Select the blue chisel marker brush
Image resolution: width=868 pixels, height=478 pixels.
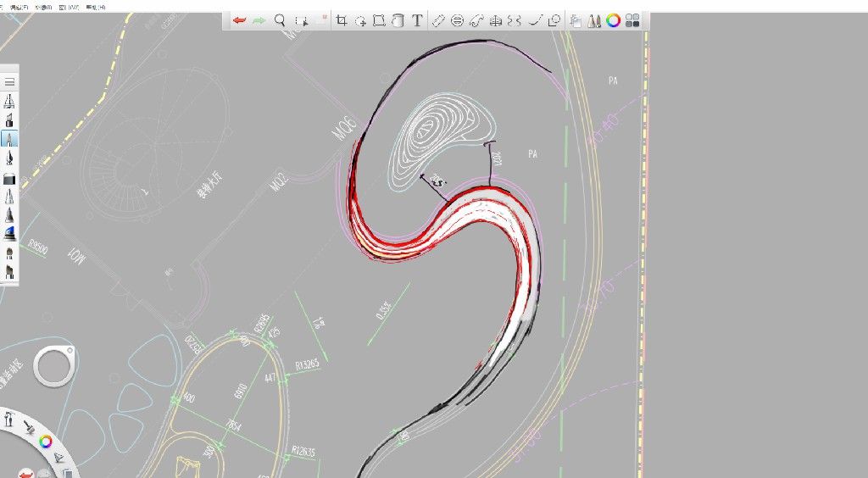(x=9, y=233)
